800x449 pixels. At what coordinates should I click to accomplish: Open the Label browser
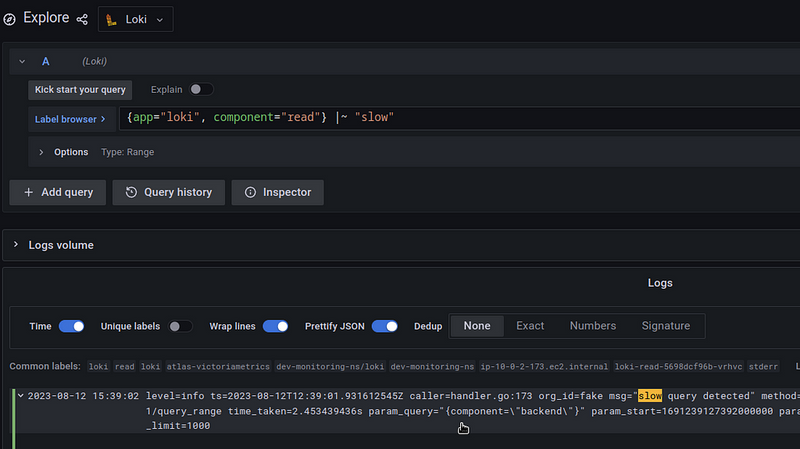pos(70,119)
